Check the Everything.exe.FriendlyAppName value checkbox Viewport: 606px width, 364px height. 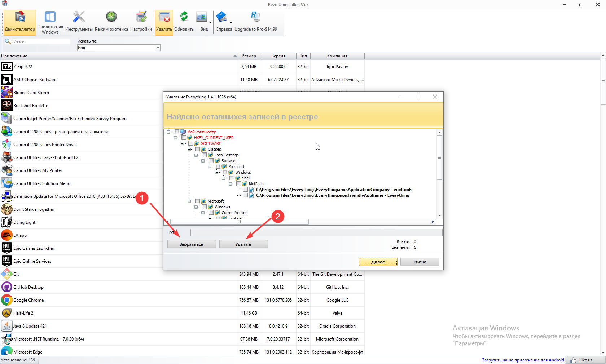pos(245,195)
